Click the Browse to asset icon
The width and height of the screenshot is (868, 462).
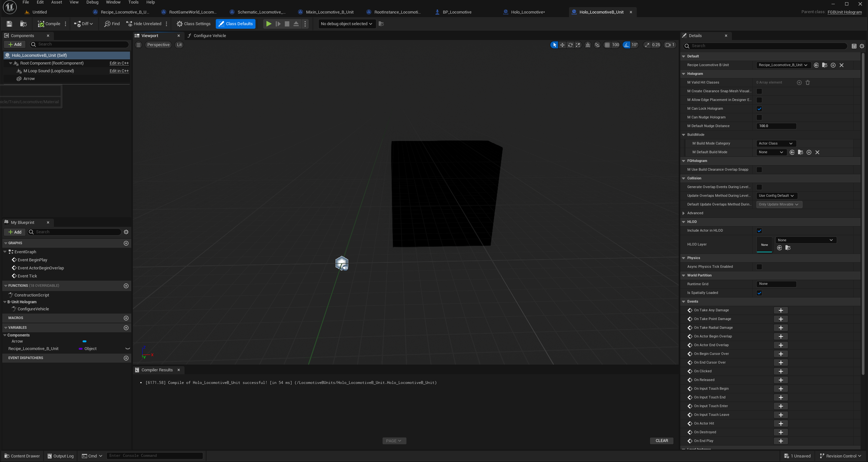(23, 24)
